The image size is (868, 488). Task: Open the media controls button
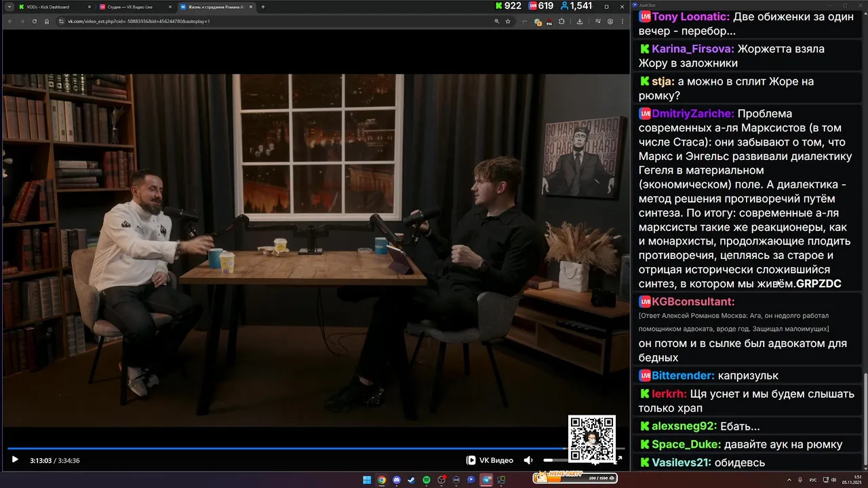[597, 21]
